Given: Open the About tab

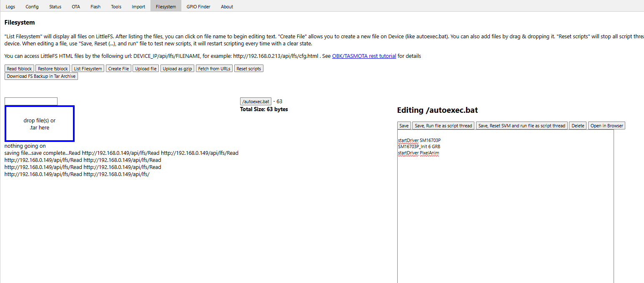Looking at the screenshot, I should pos(227,7).
